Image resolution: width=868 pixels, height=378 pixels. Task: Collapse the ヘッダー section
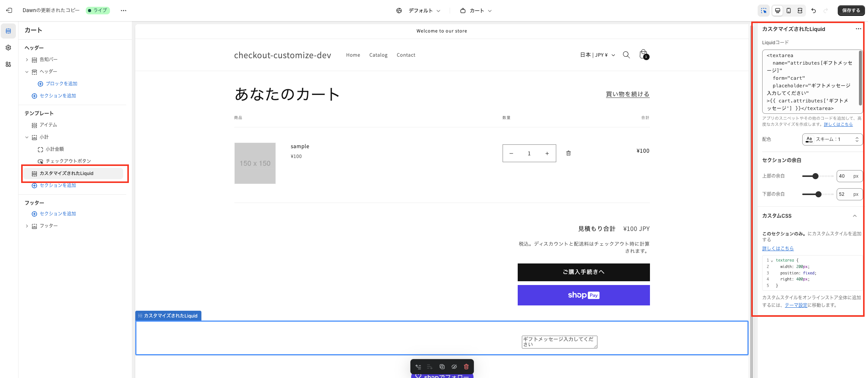(x=27, y=72)
